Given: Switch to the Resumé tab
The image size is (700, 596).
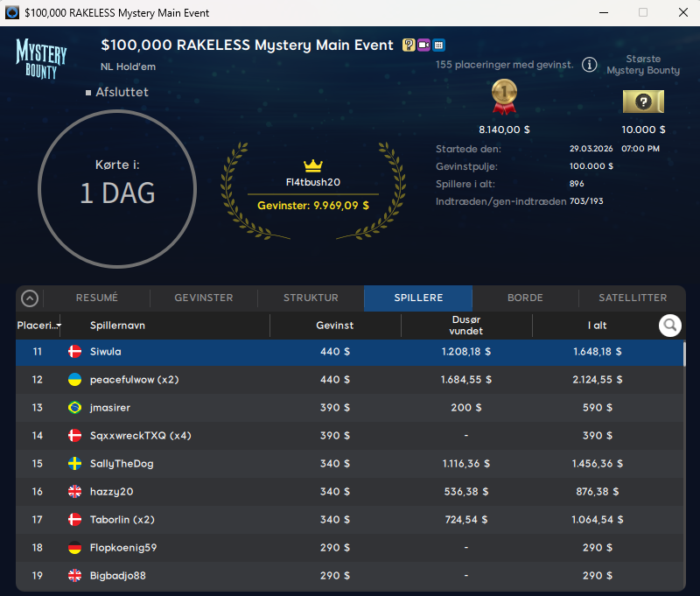Looking at the screenshot, I should [x=97, y=298].
